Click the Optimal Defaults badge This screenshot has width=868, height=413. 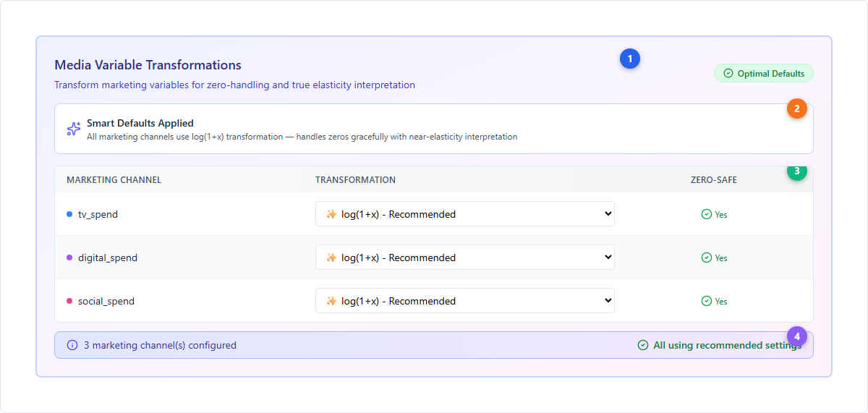764,73
